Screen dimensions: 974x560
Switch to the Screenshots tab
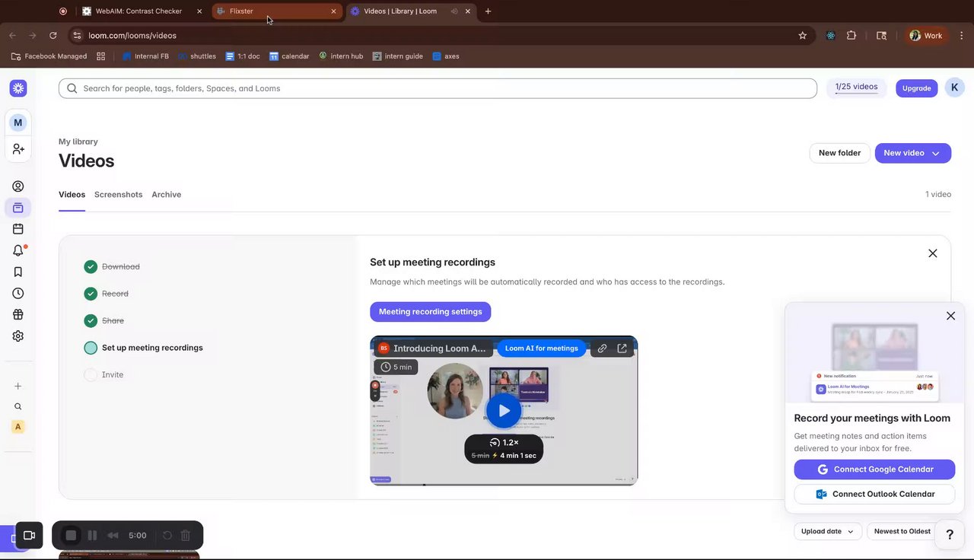click(x=118, y=195)
